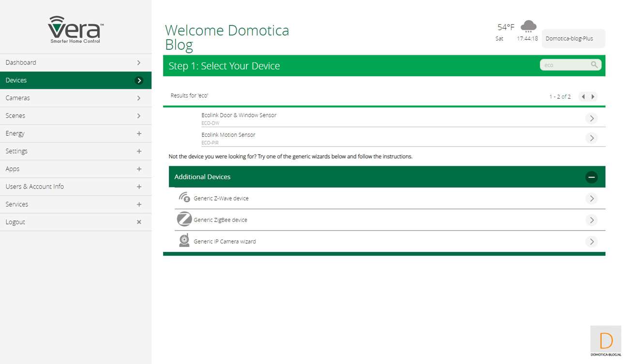Open the Cameras menu item
The image size is (629, 364).
75,98
